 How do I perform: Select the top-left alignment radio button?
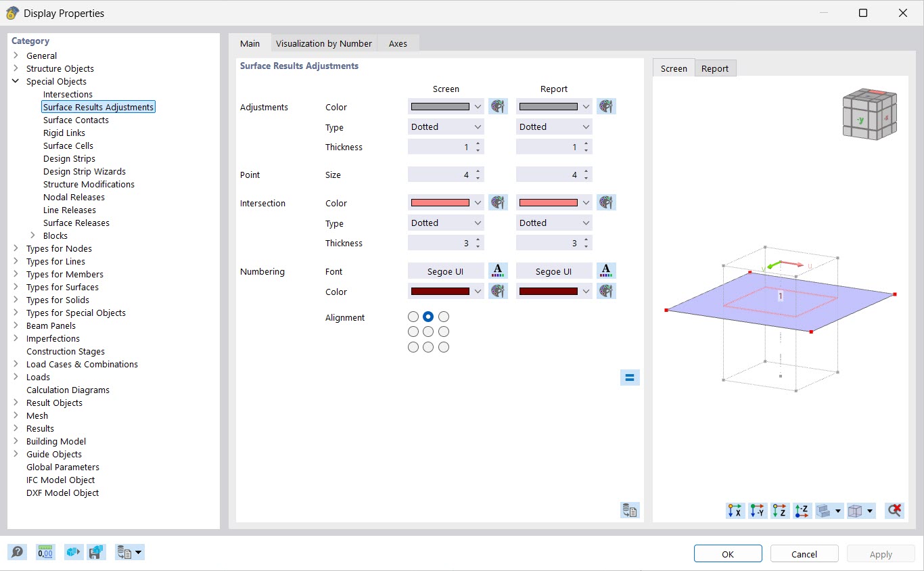(x=413, y=317)
